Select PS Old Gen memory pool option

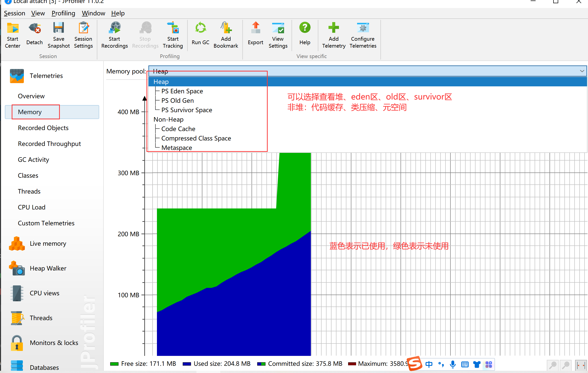tap(178, 100)
